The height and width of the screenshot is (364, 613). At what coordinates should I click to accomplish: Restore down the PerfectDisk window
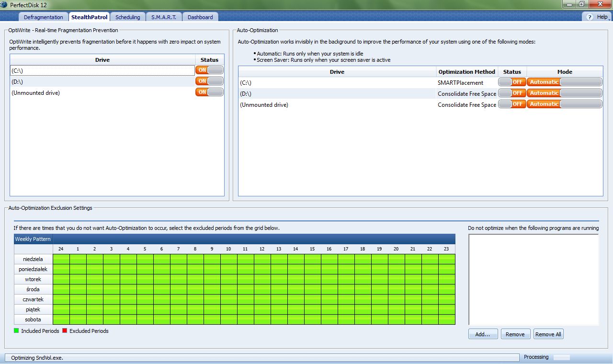(581, 4)
